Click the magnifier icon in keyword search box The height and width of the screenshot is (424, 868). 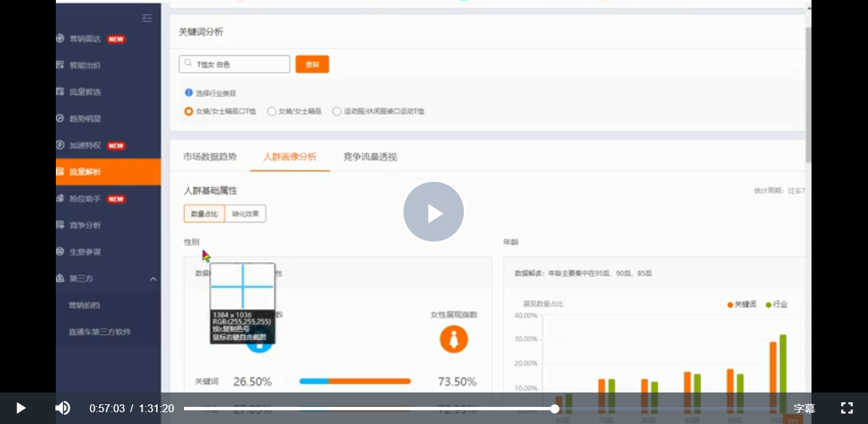[x=189, y=64]
